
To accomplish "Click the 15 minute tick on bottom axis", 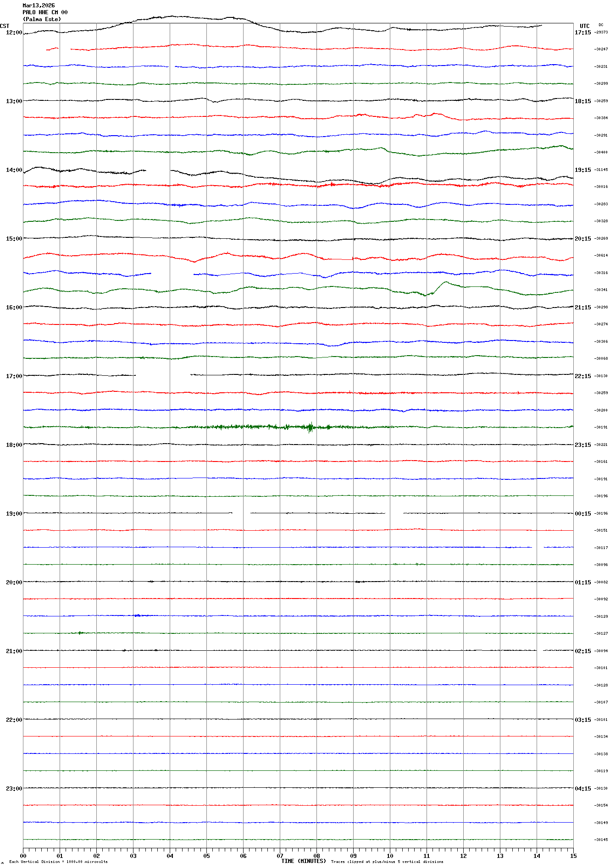I will (x=573, y=856).
